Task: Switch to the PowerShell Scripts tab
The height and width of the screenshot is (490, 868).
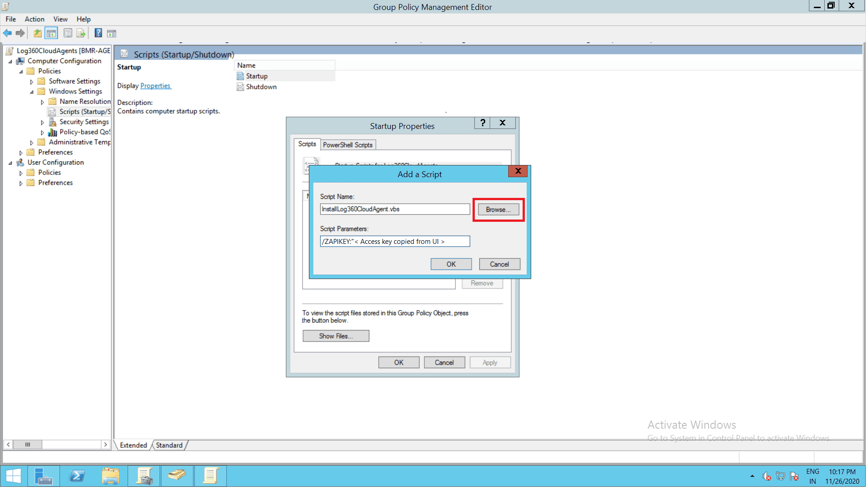Action: pyautogui.click(x=348, y=144)
